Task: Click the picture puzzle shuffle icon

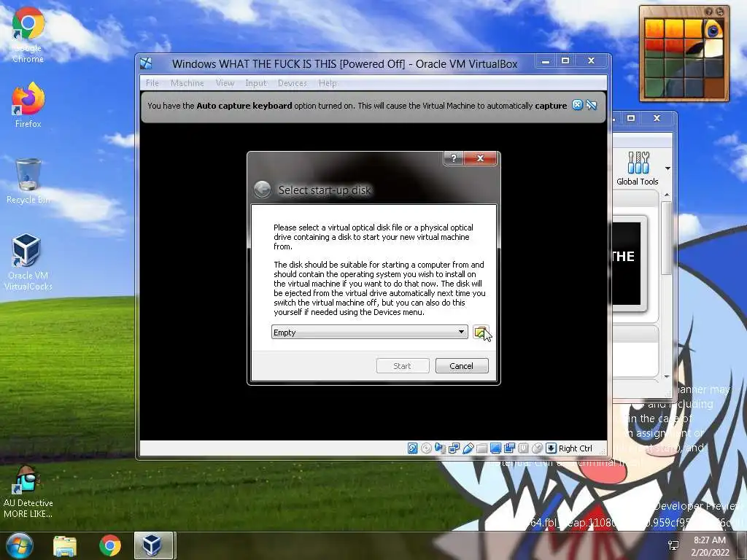Action: [x=720, y=12]
